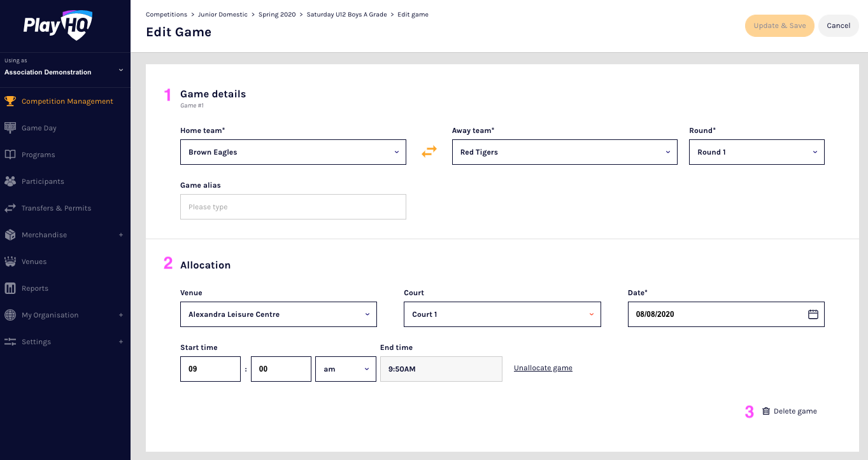
Task: Click the Settings sliders icon
Action: coord(10,342)
